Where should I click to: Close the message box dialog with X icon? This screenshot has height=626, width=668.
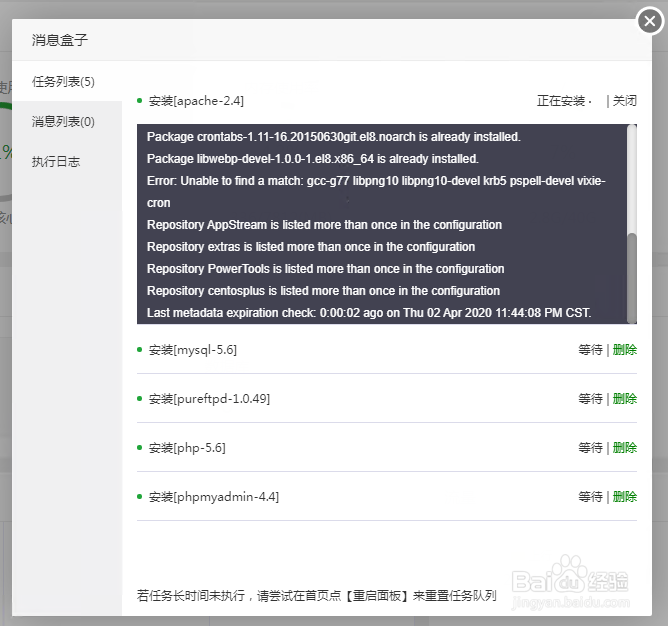tap(650, 21)
